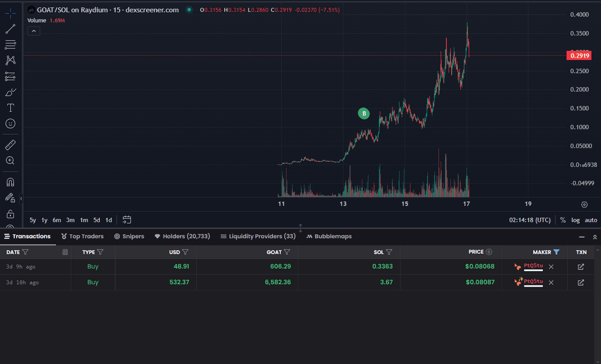The height and width of the screenshot is (364, 601).
Task: Activate the zoom in tool
Action: click(x=10, y=161)
